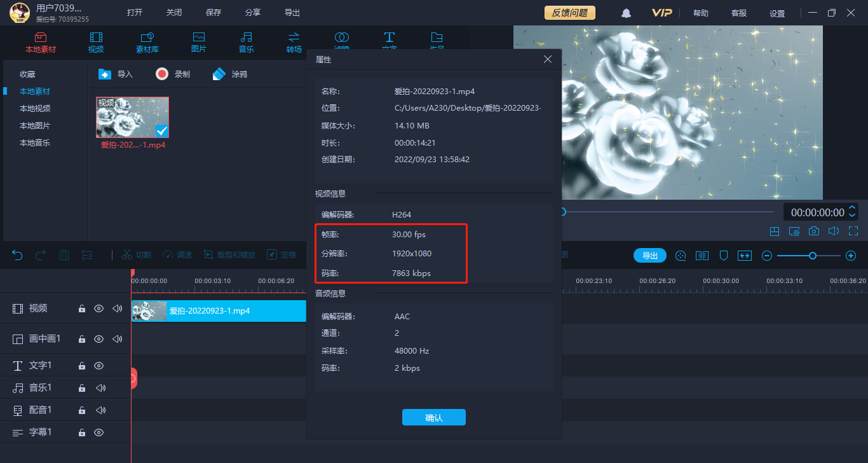Screen dimensions: 868x463
Task: Select 本地视频 in the sidebar
Action: pyautogui.click(x=35, y=109)
